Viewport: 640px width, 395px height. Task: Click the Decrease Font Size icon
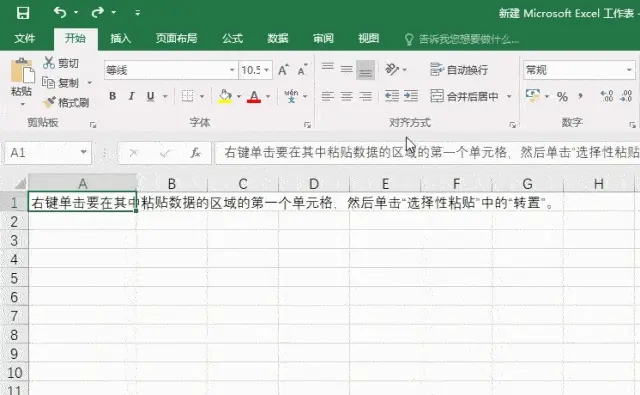point(302,70)
